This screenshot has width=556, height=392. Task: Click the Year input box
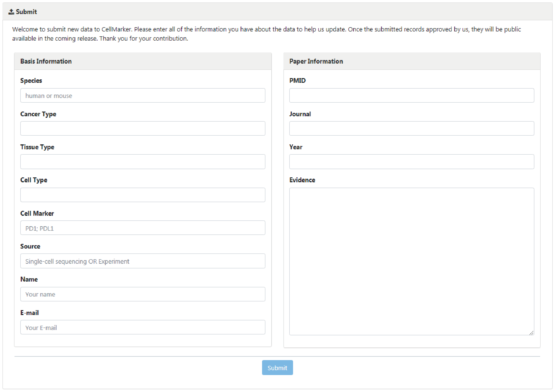[411, 162]
